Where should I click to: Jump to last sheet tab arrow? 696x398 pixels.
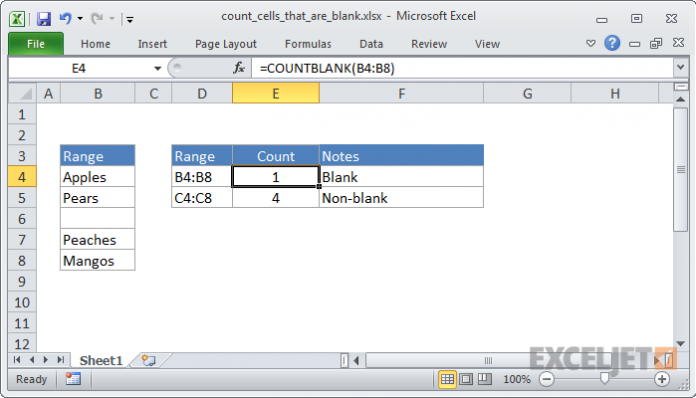pos(61,360)
